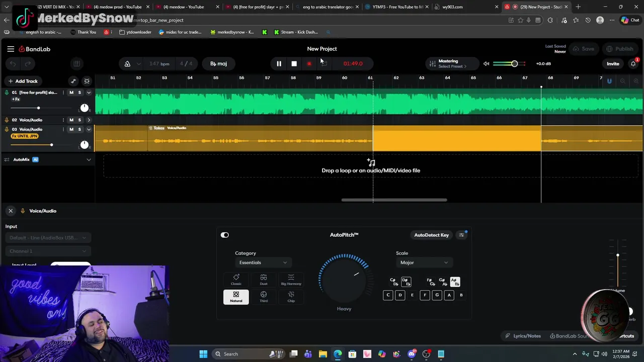The width and height of the screenshot is (644, 362).
Task: Open the Category Essentials dropdown
Action: pos(263,262)
